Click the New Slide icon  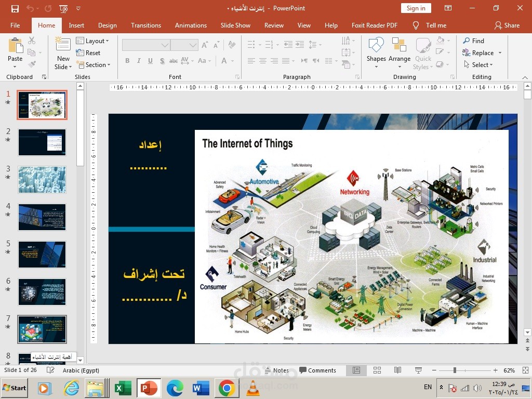click(x=63, y=44)
